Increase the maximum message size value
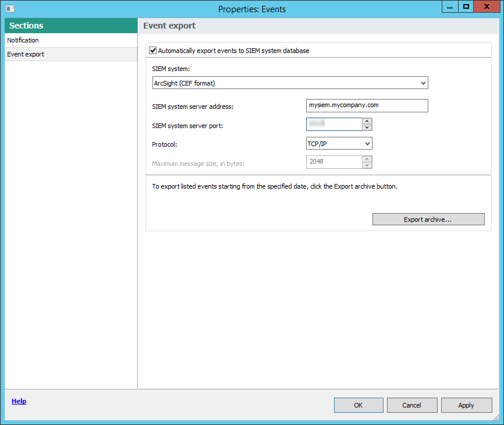This screenshot has height=425, width=504. (368, 158)
